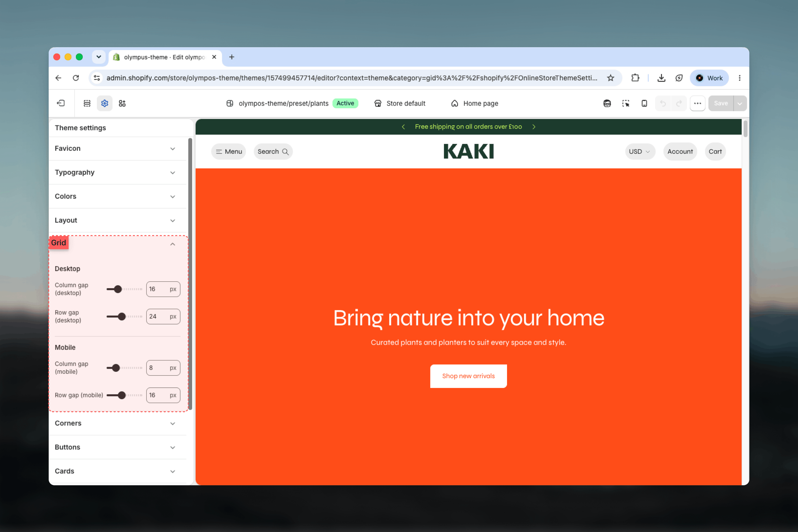Click the redo arrow icon

(x=679, y=103)
